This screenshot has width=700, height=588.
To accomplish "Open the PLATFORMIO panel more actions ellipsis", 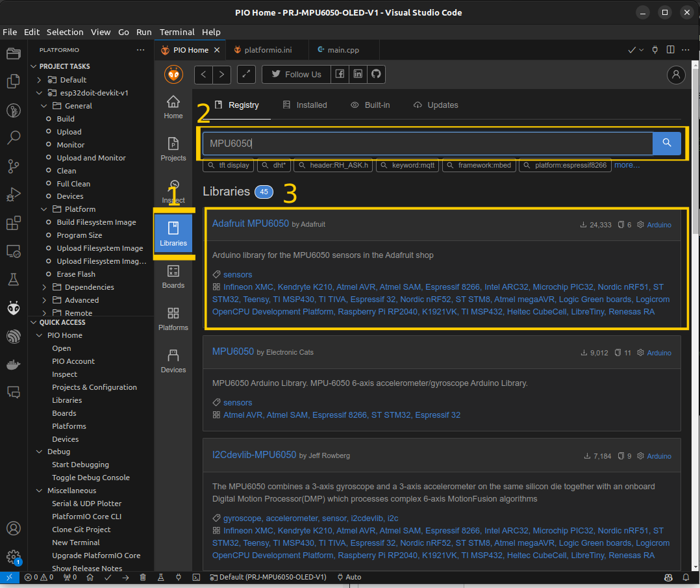I will (141, 50).
